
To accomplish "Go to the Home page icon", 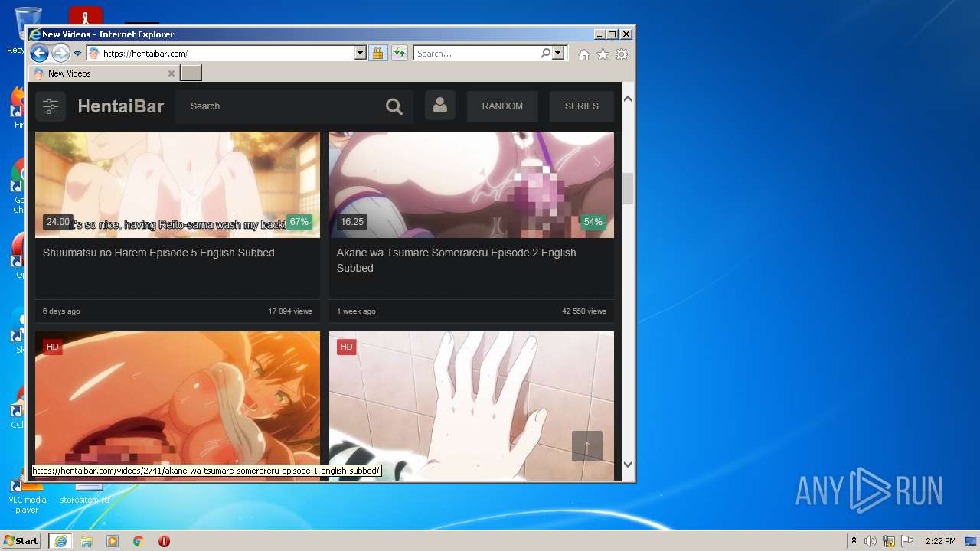I will (x=584, y=54).
